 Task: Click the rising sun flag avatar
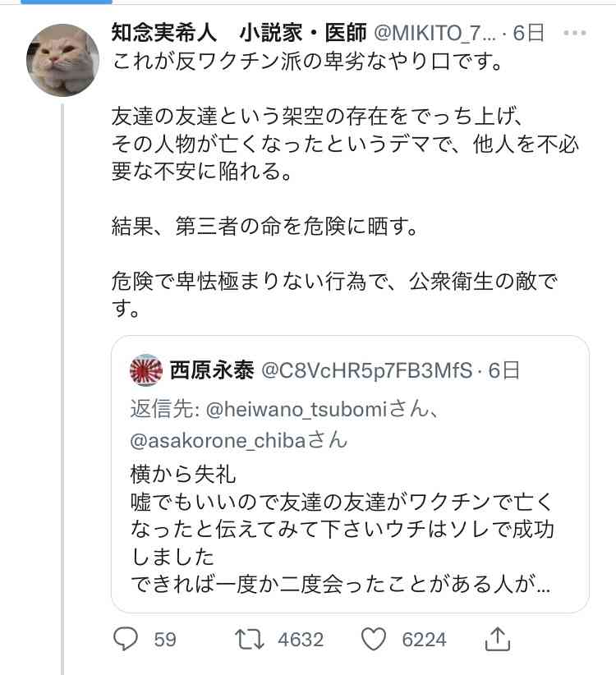point(145,371)
